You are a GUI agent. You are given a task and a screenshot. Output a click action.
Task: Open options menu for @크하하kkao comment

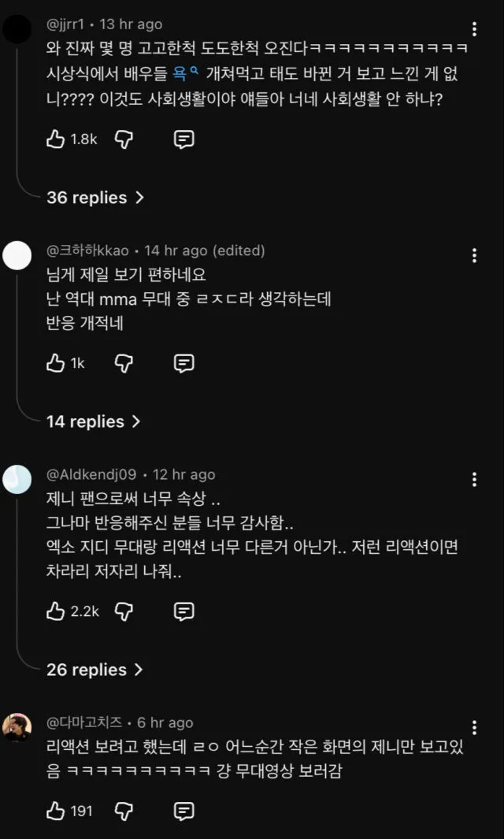[474, 255]
